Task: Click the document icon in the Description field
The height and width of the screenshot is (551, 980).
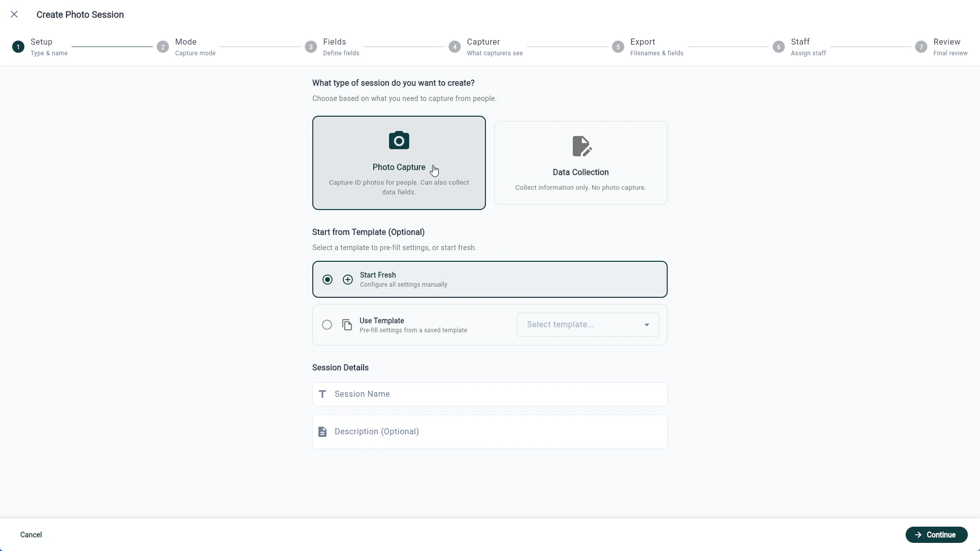Action: point(322,432)
